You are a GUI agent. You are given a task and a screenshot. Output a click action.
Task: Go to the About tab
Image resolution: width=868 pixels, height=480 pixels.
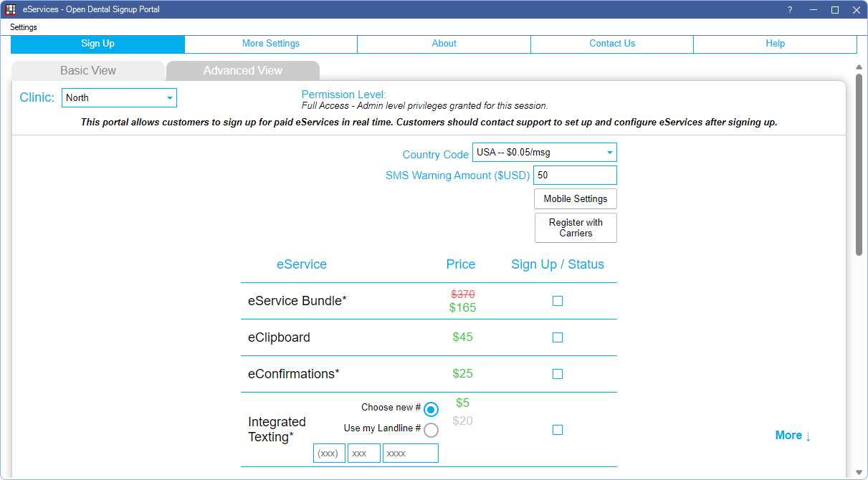click(444, 44)
